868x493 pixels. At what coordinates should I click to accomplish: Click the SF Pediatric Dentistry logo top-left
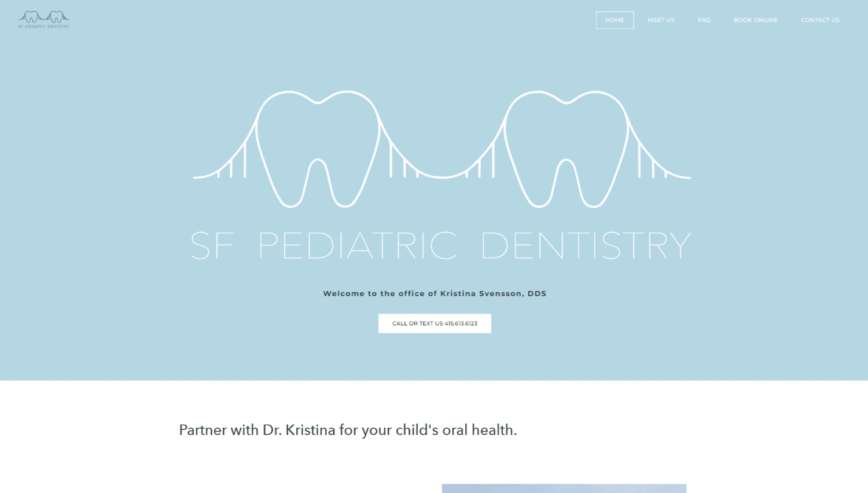[x=44, y=19]
